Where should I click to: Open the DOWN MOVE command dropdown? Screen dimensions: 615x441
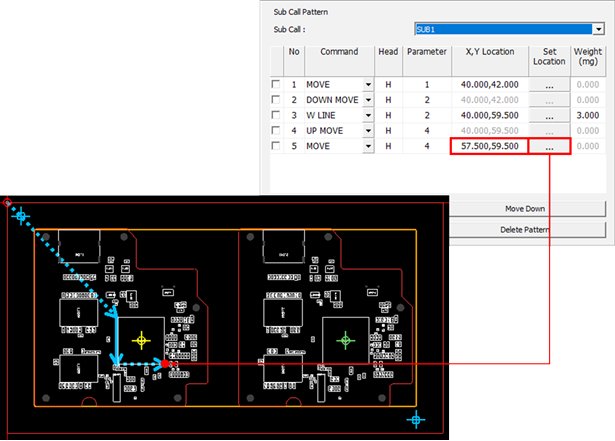coord(368,101)
